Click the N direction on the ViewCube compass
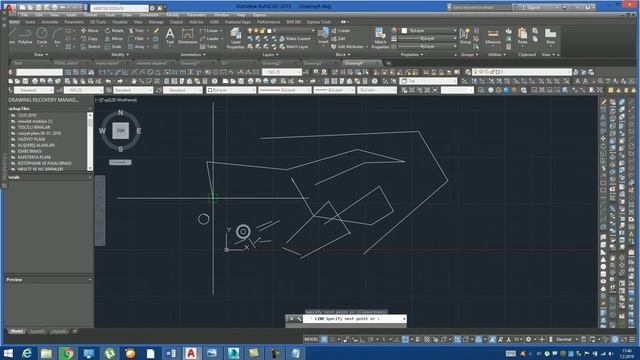This screenshot has height=360, width=640. 120,113
